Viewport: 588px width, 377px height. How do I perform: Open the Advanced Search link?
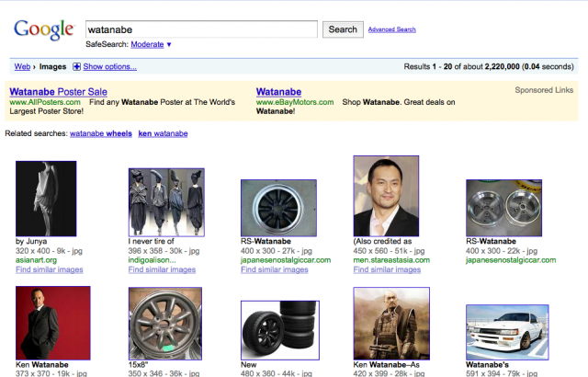pyautogui.click(x=391, y=29)
